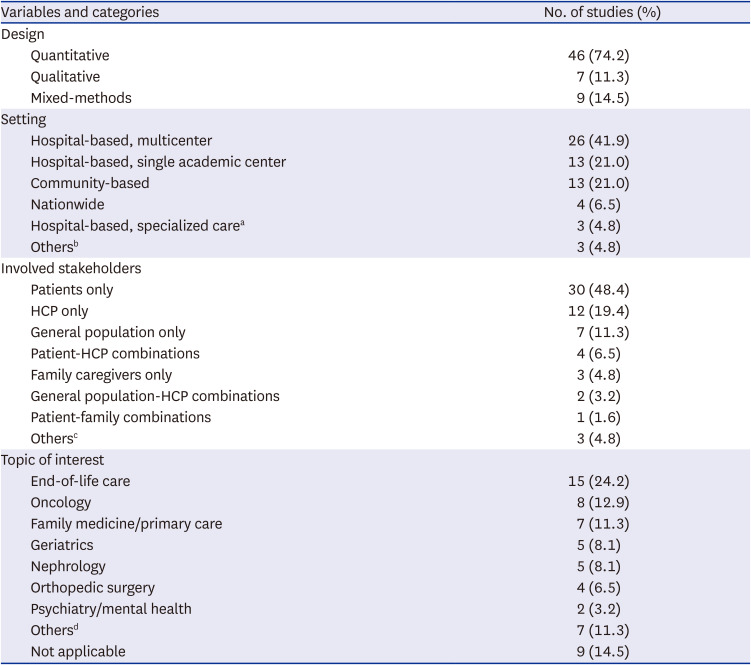
Task: Click 'General population-HCP combinations' row label
Action: coord(155,396)
